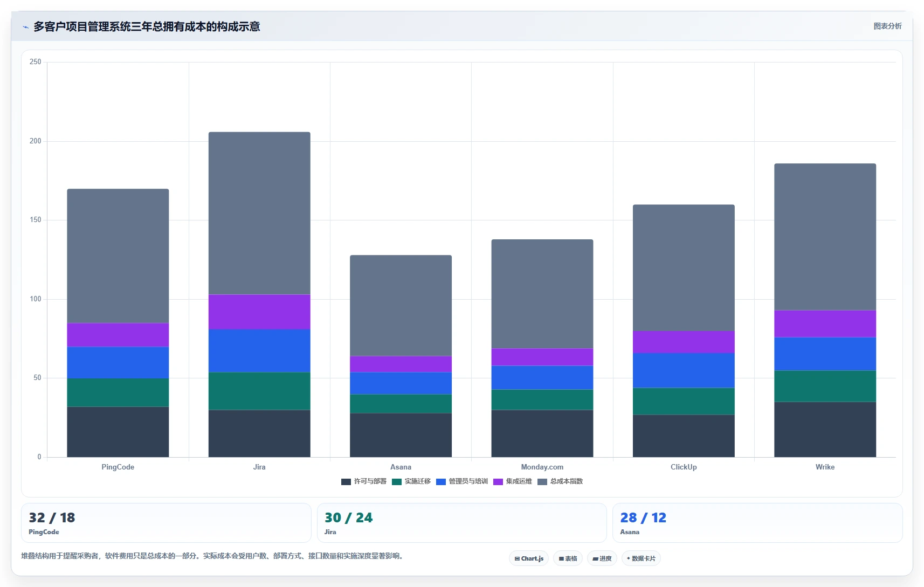Screen dimensions: 924x587
Task: Click the 图表分析 label in the header
Action: coord(887,26)
